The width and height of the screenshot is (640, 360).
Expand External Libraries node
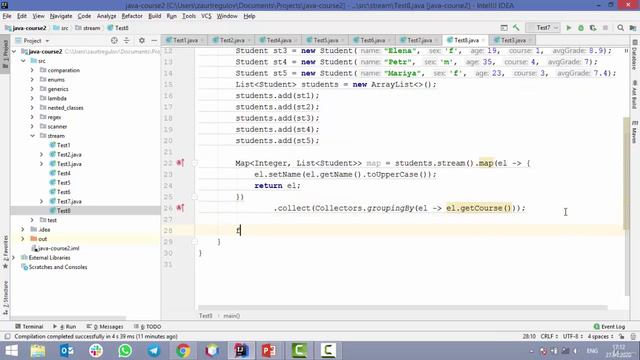tap(14, 258)
